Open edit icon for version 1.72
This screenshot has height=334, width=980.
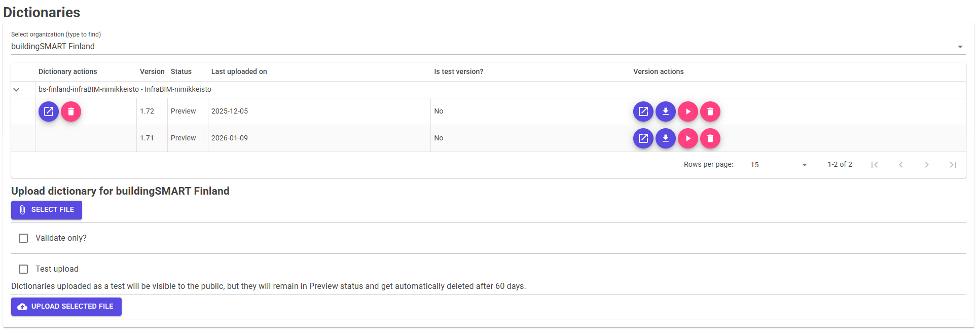[643, 112]
